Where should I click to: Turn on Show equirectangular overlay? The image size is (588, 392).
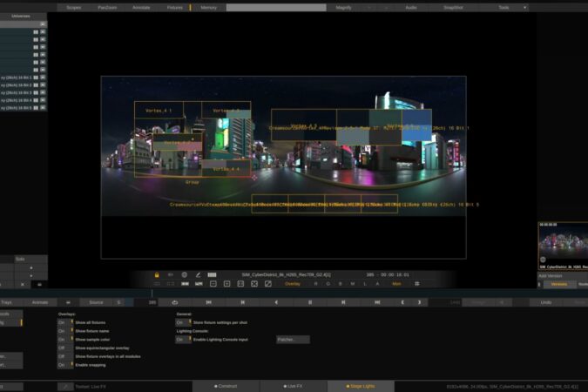tap(63, 348)
